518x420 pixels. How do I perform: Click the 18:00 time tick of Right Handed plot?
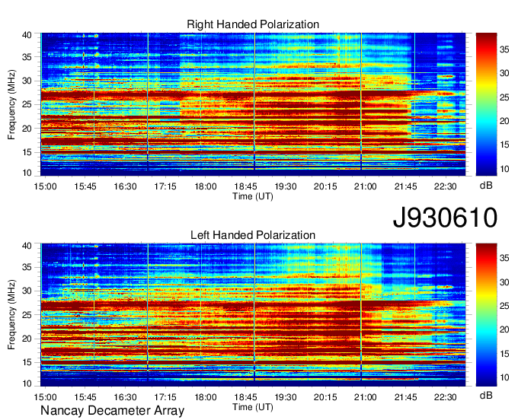click(x=206, y=186)
